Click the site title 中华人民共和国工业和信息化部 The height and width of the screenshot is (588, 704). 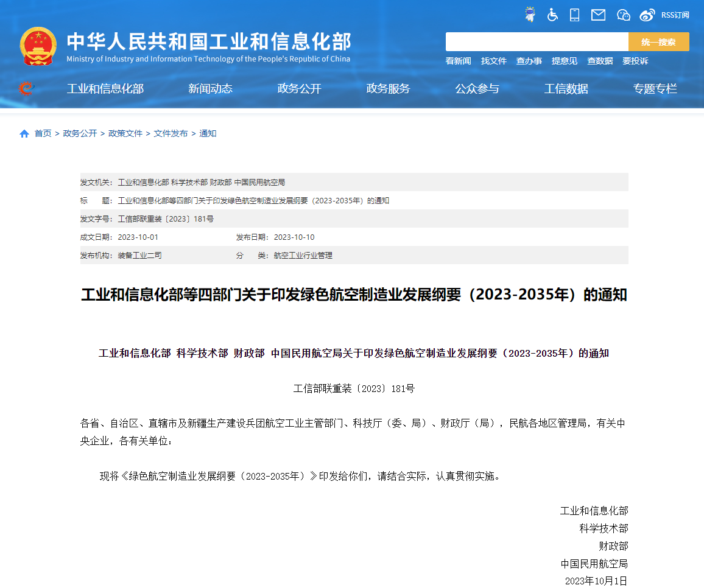[209, 42]
